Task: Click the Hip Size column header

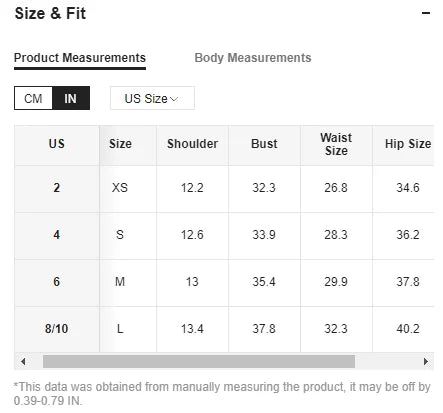Action: click(408, 144)
